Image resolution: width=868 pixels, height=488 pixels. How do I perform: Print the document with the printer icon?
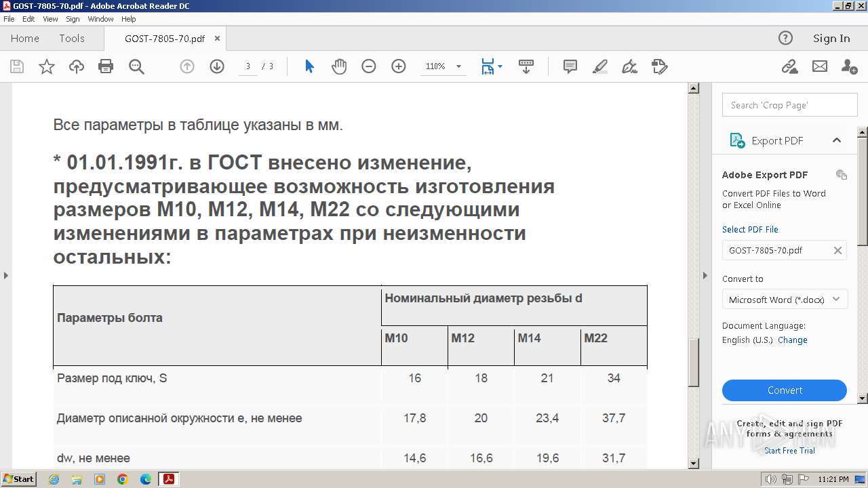pyautogui.click(x=106, y=66)
